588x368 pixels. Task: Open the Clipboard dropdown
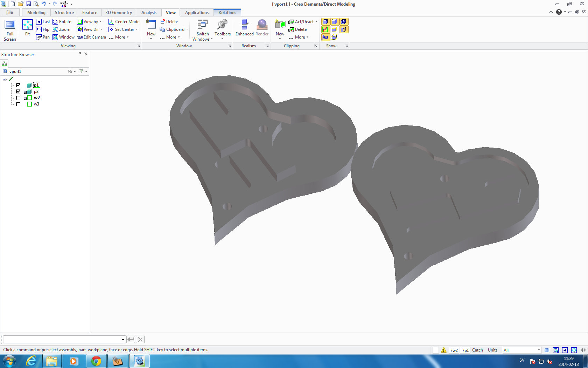(x=174, y=29)
